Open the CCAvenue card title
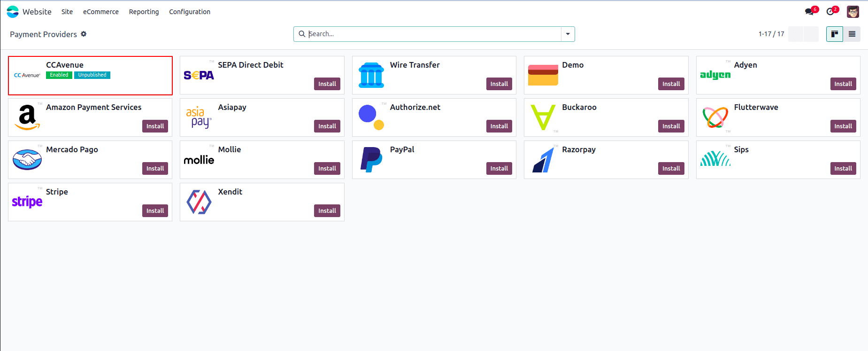 [65, 65]
